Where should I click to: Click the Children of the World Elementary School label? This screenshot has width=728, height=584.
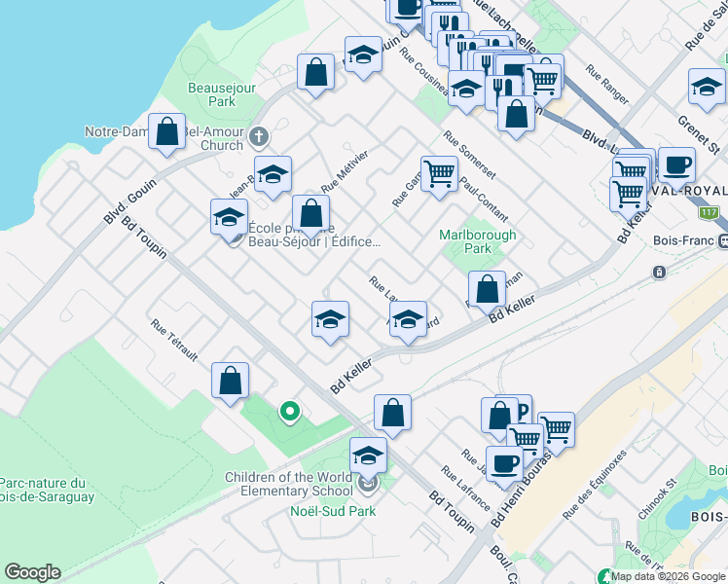pos(289,484)
